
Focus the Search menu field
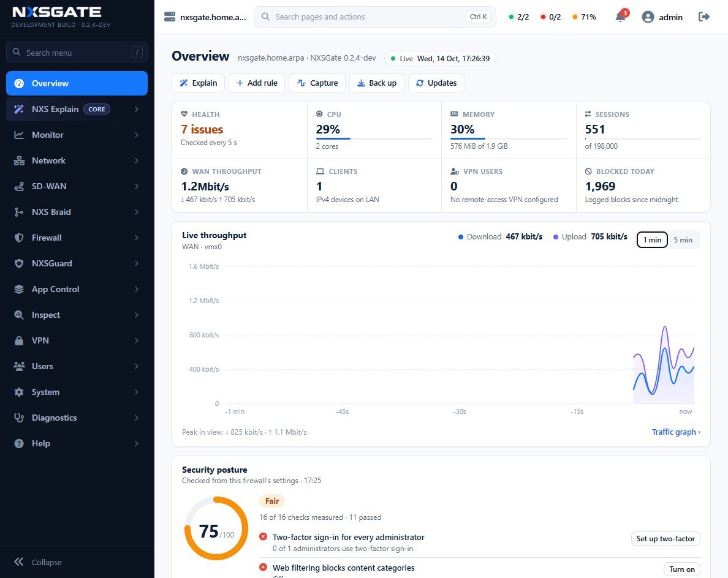coord(77,53)
